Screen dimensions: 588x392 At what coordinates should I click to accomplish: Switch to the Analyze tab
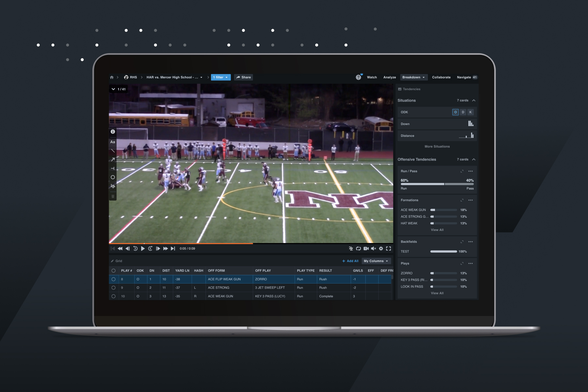coord(389,77)
